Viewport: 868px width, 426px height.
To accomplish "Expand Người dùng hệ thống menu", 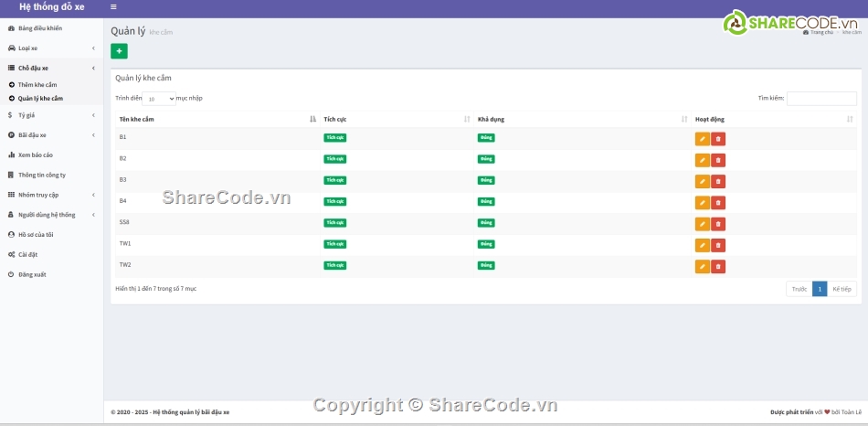I will tap(51, 215).
